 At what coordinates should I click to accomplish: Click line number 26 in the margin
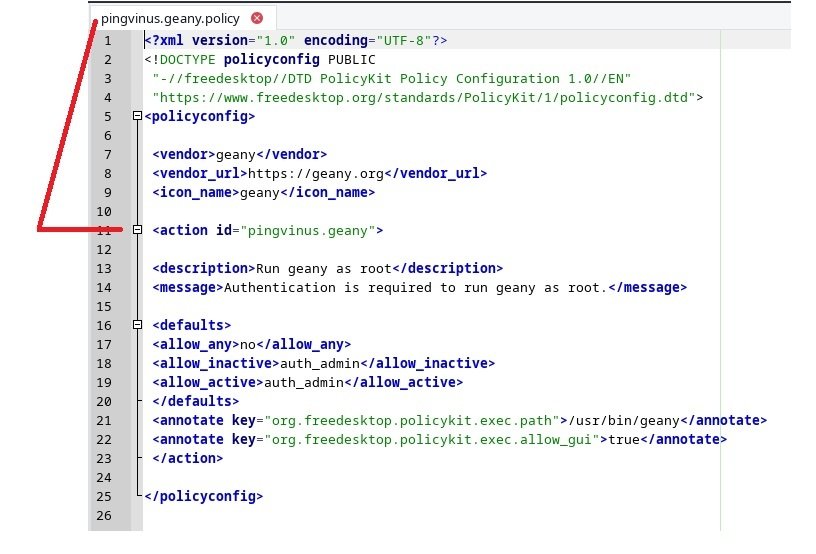pyautogui.click(x=104, y=516)
